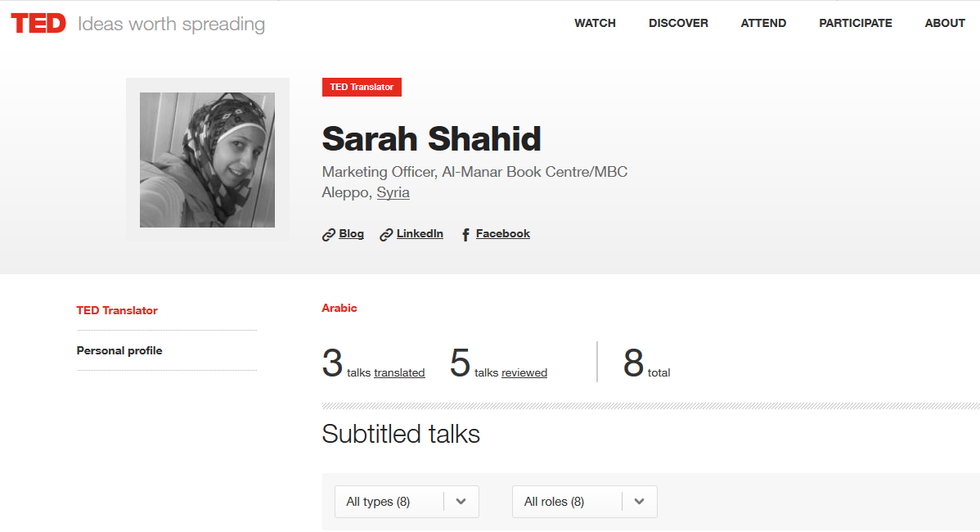Open the WATCH menu
Image resolution: width=980 pixels, height=532 pixels.
(595, 23)
